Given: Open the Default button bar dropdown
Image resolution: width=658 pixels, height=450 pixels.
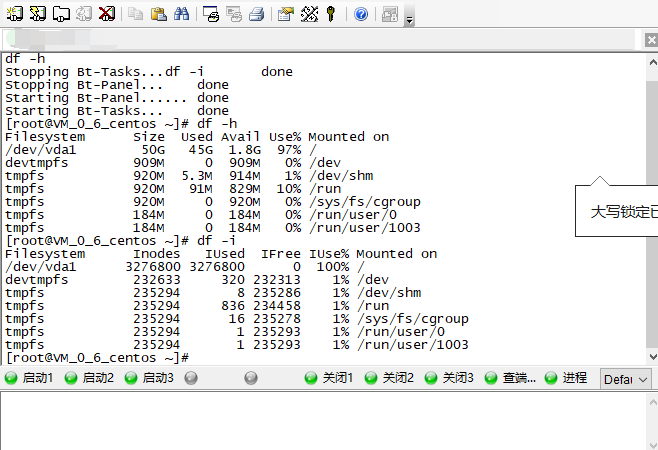Looking at the screenshot, I should (626, 379).
